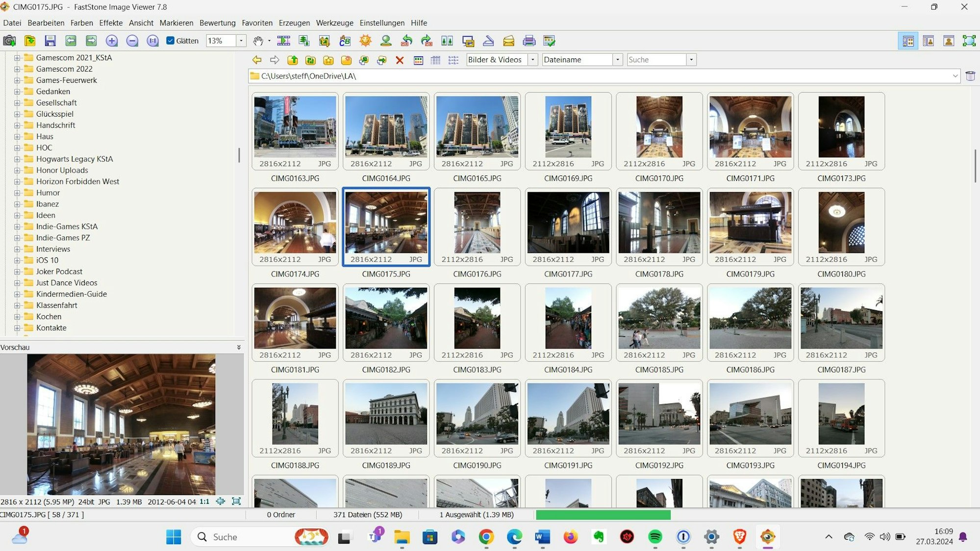Open the Favoriten menu

[257, 23]
